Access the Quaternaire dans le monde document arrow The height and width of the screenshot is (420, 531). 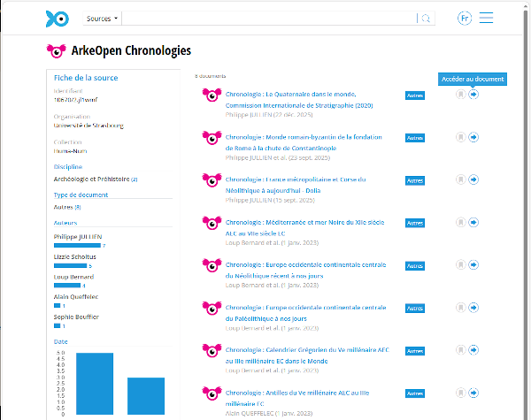coord(473,94)
